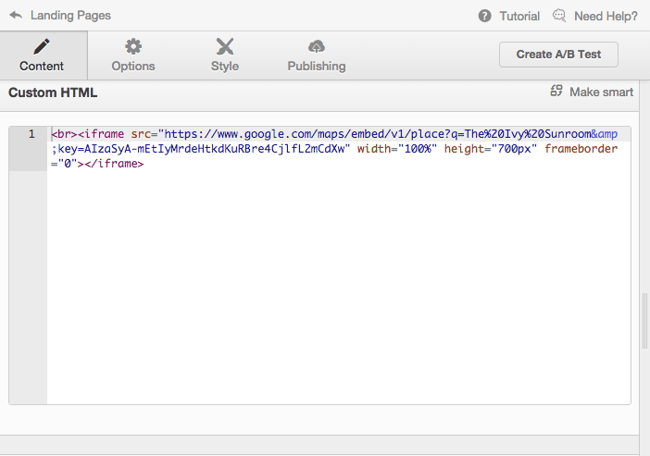The image size is (650, 456).
Task: Go back to Landing Pages
Action: 70,16
